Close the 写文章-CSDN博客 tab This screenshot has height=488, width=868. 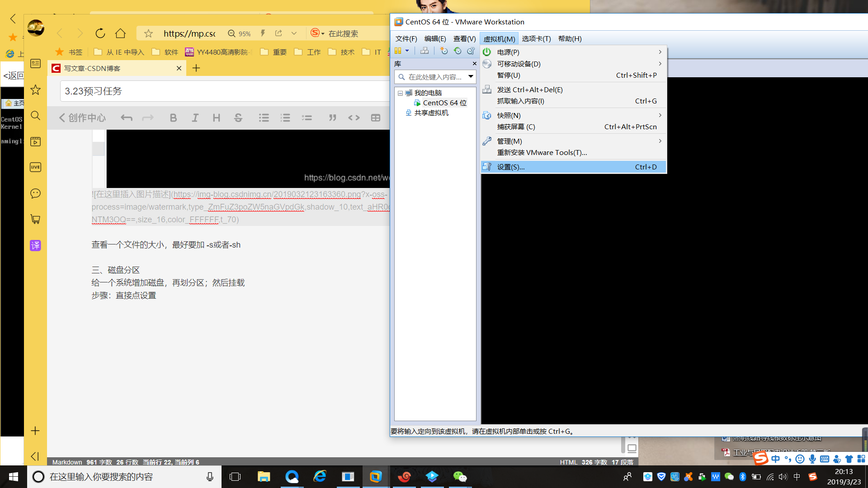click(x=179, y=68)
